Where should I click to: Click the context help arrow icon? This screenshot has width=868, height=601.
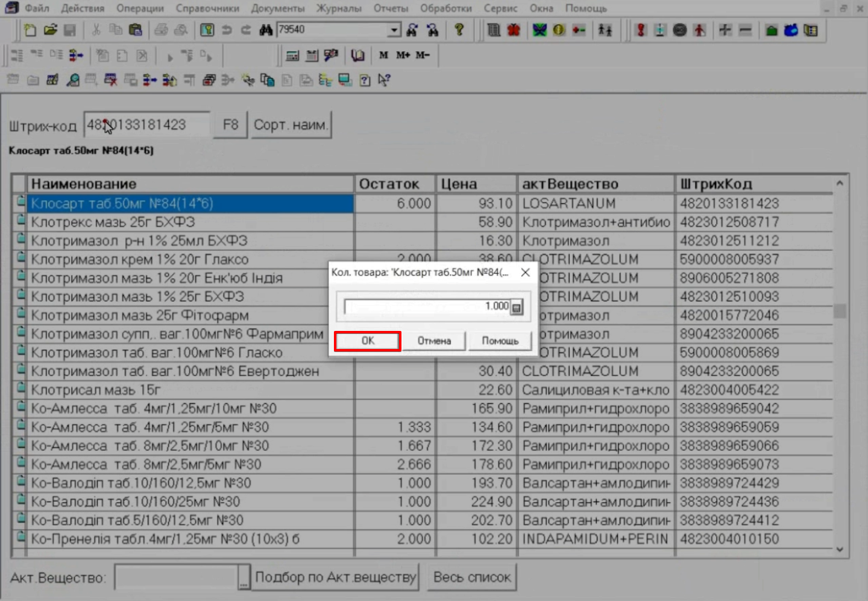(384, 80)
